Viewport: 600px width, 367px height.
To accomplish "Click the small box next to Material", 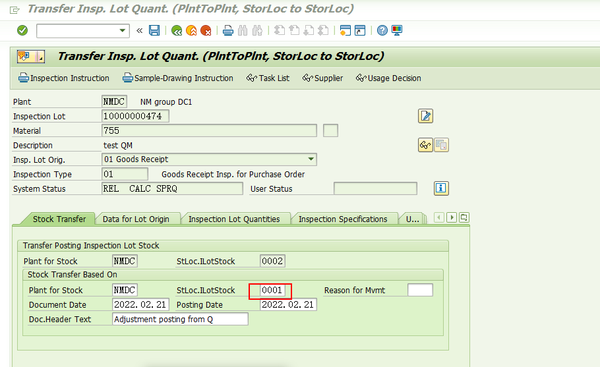I will (331, 130).
